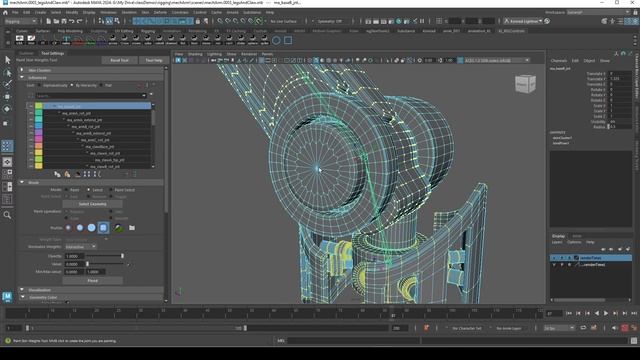Collapse the Stroke section

[x=22, y=182]
